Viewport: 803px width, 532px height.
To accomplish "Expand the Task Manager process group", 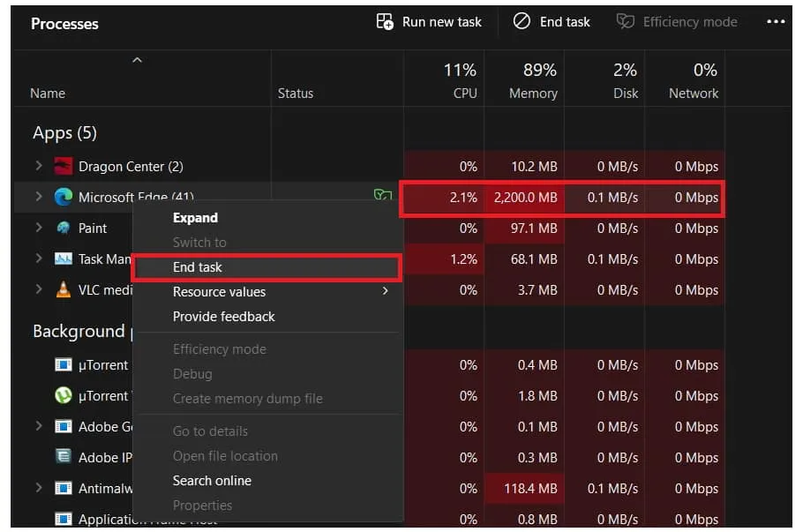I will coord(39,259).
